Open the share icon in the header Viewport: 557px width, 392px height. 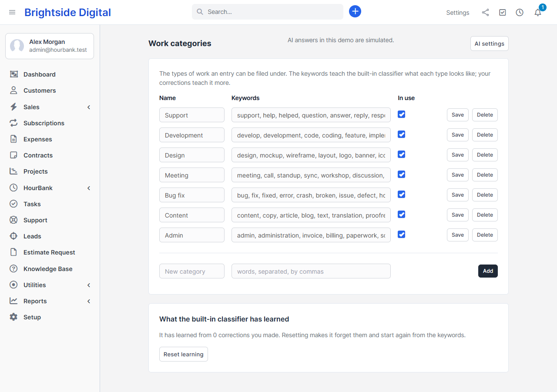pyautogui.click(x=485, y=13)
